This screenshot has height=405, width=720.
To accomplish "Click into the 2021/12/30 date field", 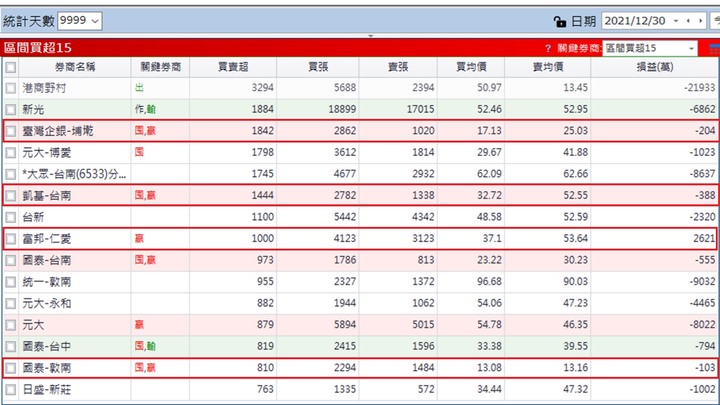I will pos(635,21).
